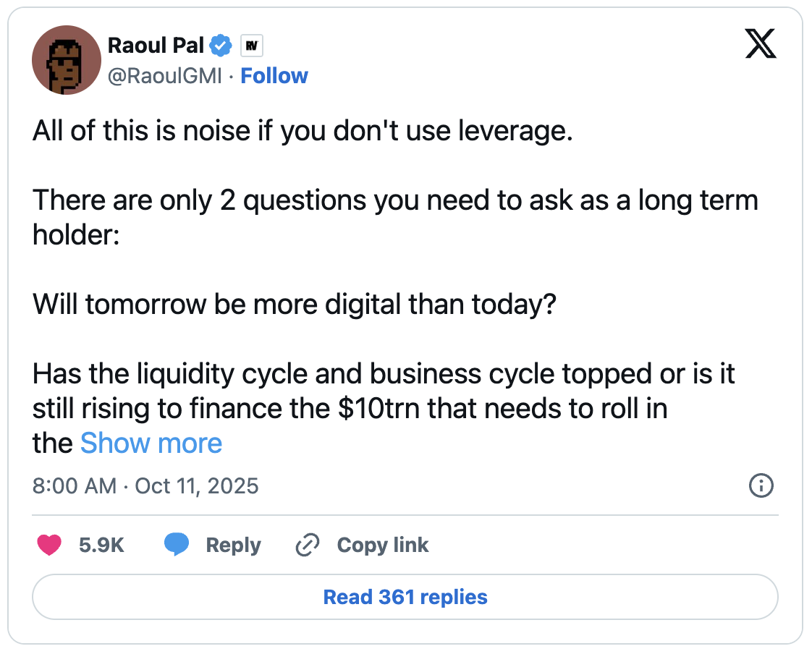The width and height of the screenshot is (812, 654).
Task: Follow the @RaoulGMI account
Action: click(x=274, y=76)
